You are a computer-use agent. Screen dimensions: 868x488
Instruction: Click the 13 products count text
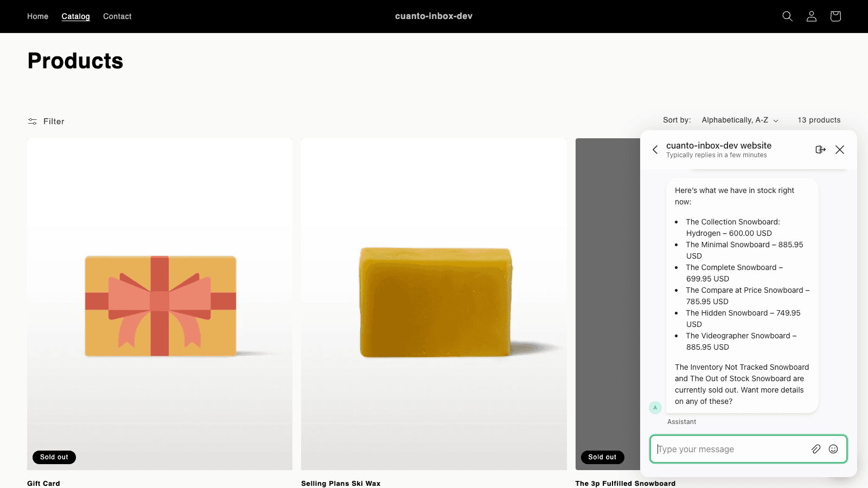[x=819, y=120]
